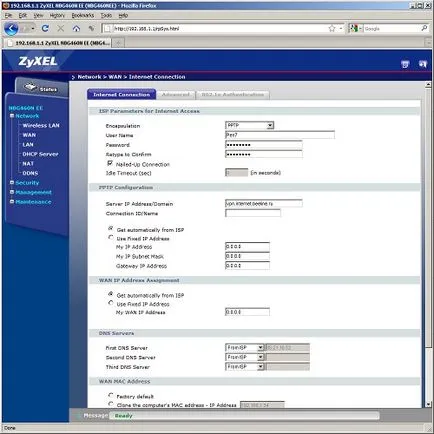Reload the page with the refresh icon
434x434 pixels.
(45, 29)
